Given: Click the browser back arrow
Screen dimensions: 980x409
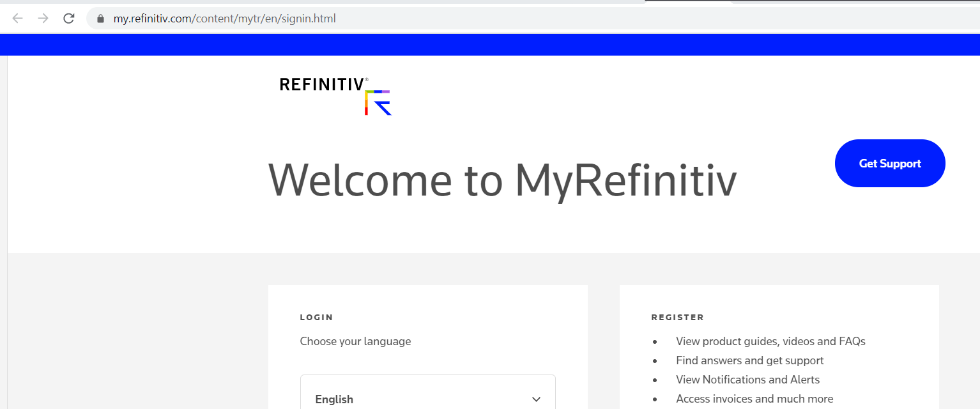Looking at the screenshot, I should [x=17, y=19].
